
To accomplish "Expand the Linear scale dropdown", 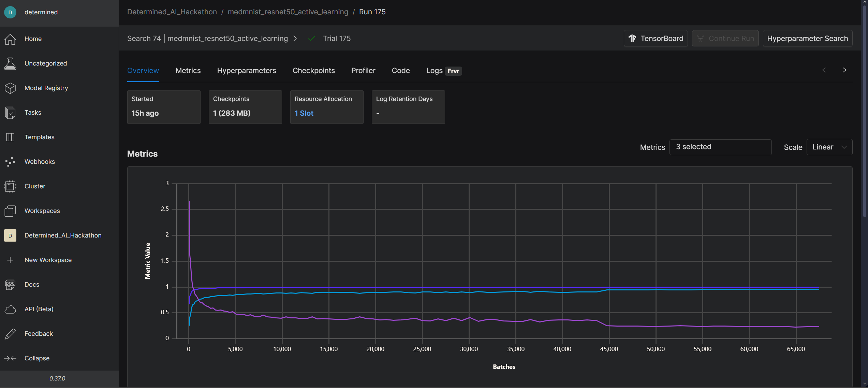I will click(x=829, y=147).
